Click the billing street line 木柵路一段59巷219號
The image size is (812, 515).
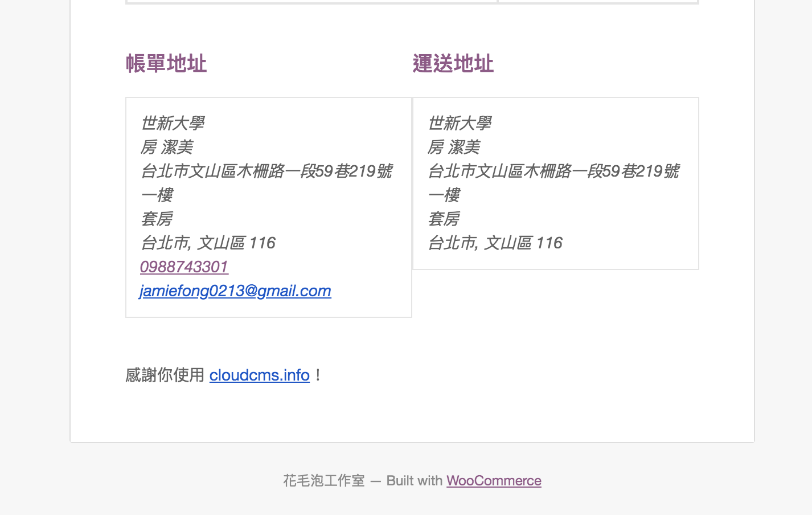266,171
